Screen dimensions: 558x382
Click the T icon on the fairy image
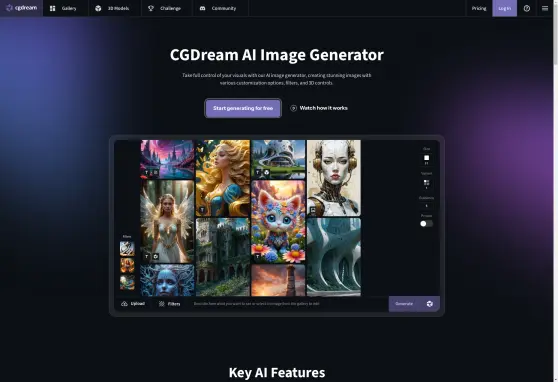coord(147,256)
